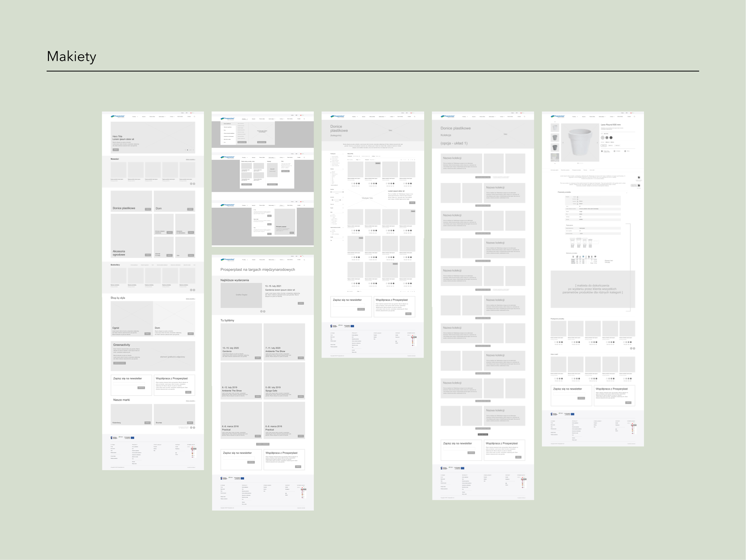746x560 pixels.
Task: Click next arrow on large pot image
Action: (x=597, y=143)
